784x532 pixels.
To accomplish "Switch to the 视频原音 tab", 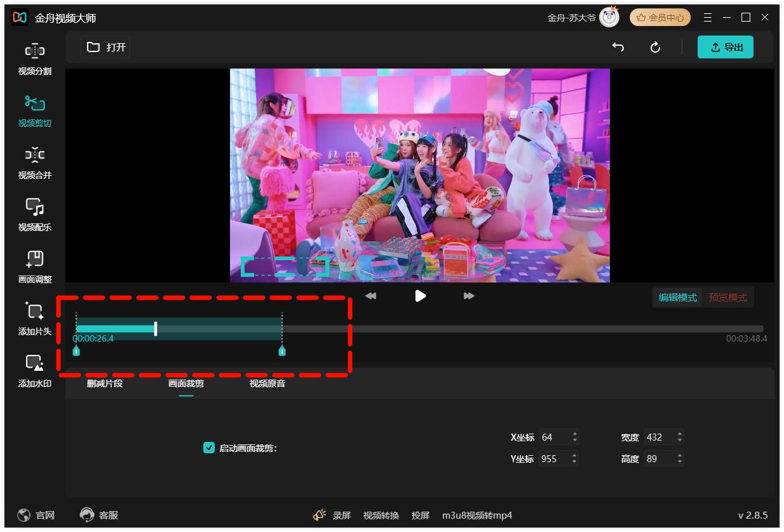I will tap(267, 383).
